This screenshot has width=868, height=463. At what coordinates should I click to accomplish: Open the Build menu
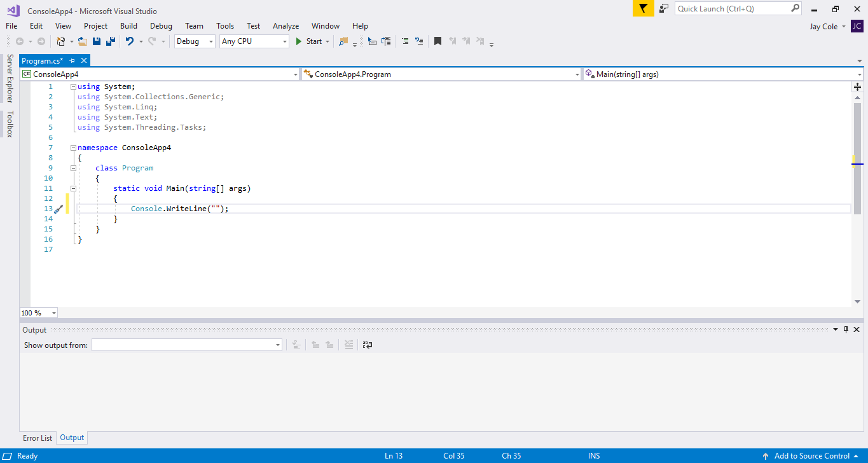point(128,26)
